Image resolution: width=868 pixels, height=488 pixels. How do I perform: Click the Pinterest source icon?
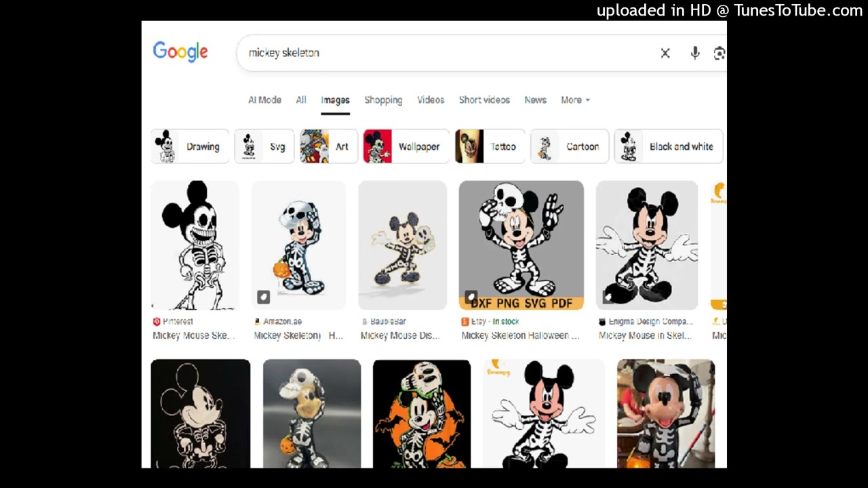click(157, 321)
